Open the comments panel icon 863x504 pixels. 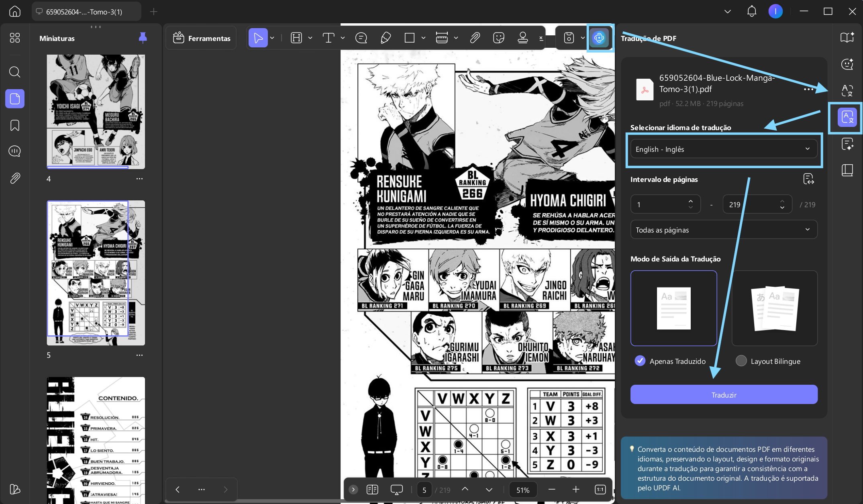(x=15, y=151)
